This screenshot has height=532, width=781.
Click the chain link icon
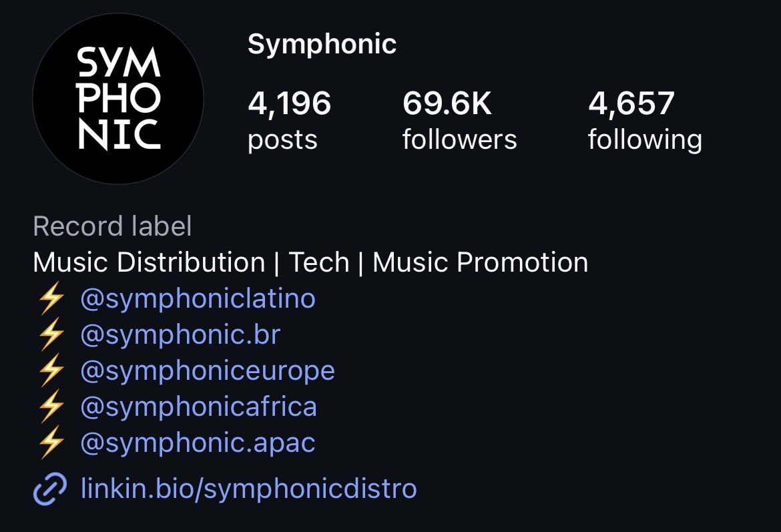50,489
